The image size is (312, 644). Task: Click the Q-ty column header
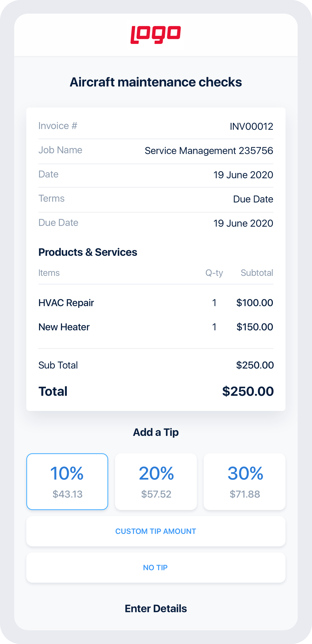(x=214, y=273)
